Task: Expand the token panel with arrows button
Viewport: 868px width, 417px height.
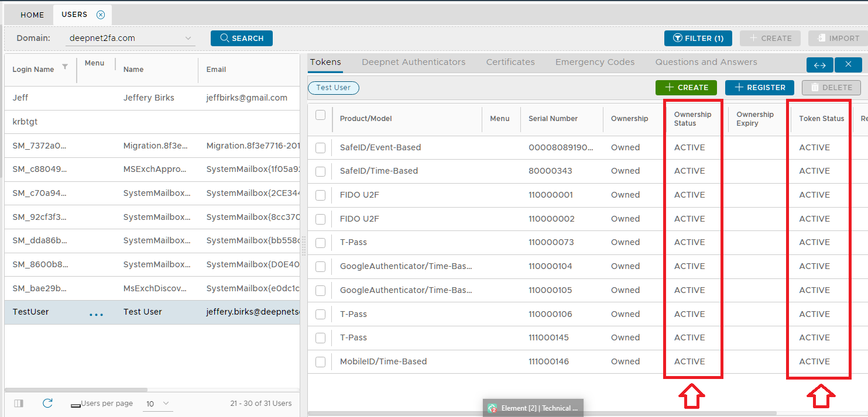Action: coord(819,65)
